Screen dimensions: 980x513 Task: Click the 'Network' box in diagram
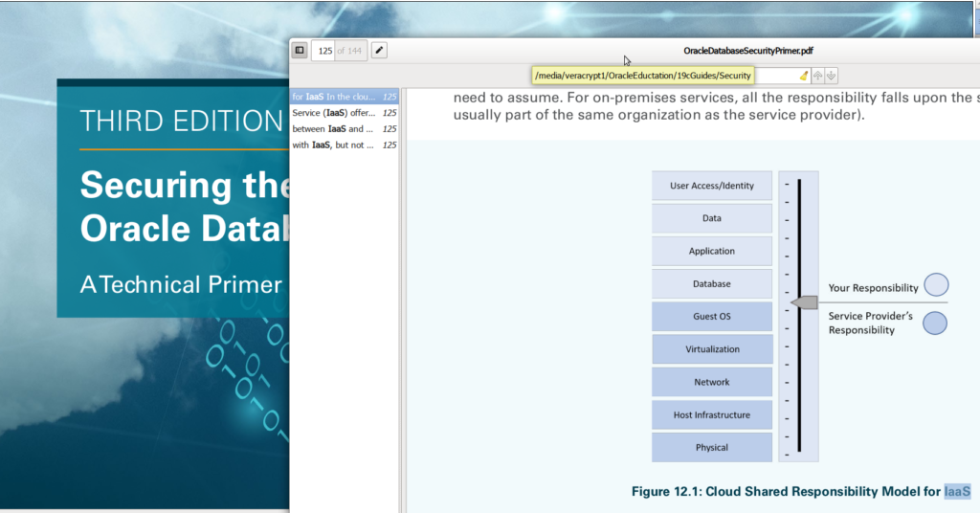(x=712, y=382)
